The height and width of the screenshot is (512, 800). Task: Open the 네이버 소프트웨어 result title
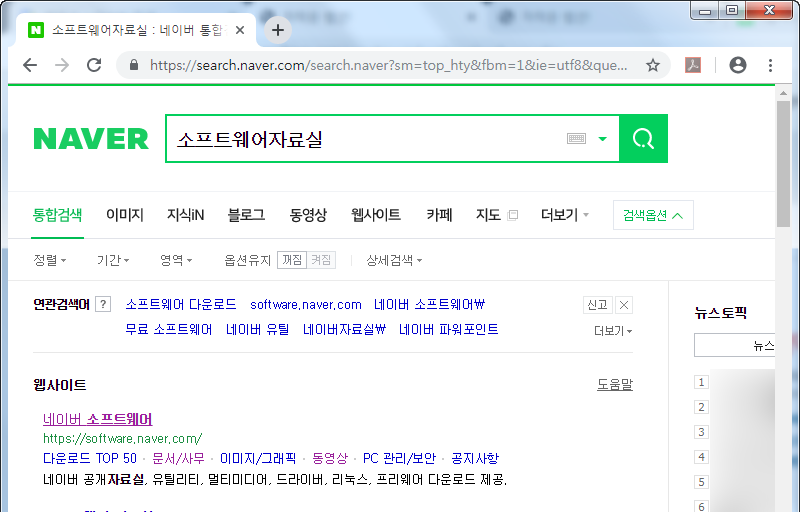[97, 419]
